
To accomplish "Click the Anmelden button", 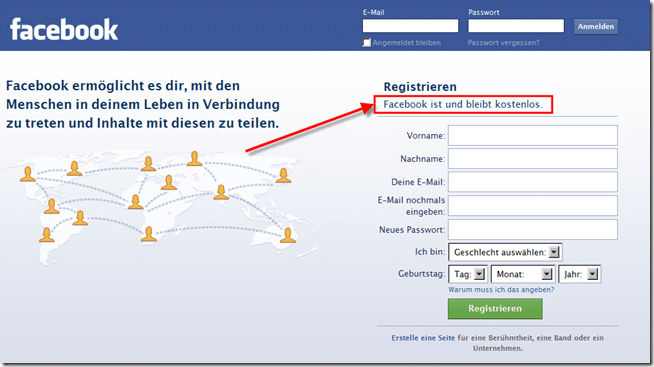I will pyautogui.click(x=596, y=26).
